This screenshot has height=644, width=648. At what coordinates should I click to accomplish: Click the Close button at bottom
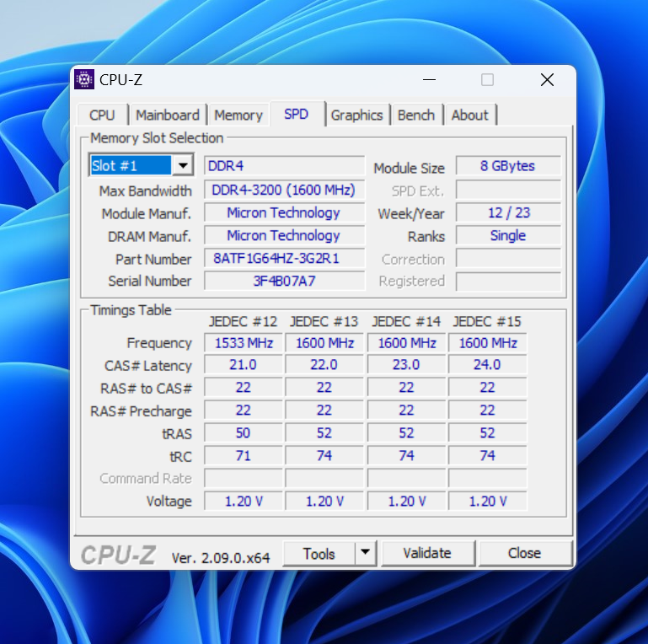[524, 553]
